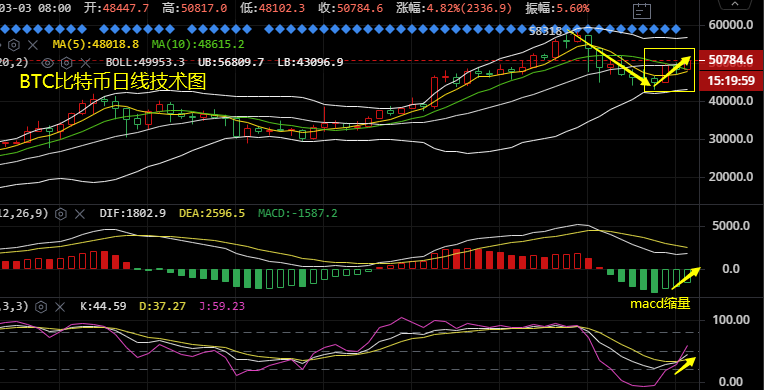Click the low price 低:48102.3
The width and height of the screenshot is (764, 390).
point(273,8)
